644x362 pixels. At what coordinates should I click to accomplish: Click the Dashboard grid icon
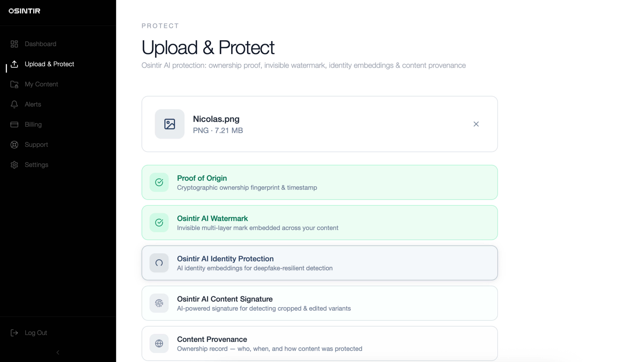[14, 44]
